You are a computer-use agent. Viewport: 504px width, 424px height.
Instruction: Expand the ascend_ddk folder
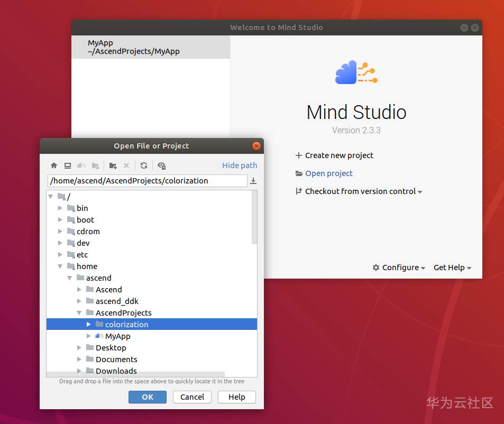(79, 301)
